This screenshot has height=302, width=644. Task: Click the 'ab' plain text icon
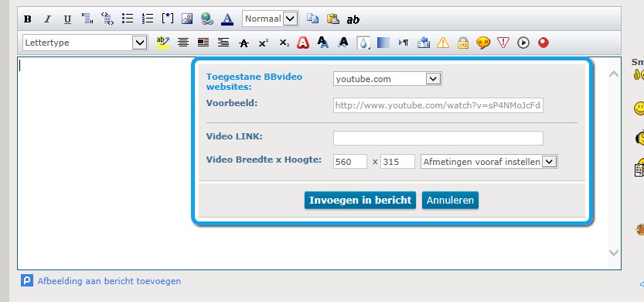(x=353, y=19)
